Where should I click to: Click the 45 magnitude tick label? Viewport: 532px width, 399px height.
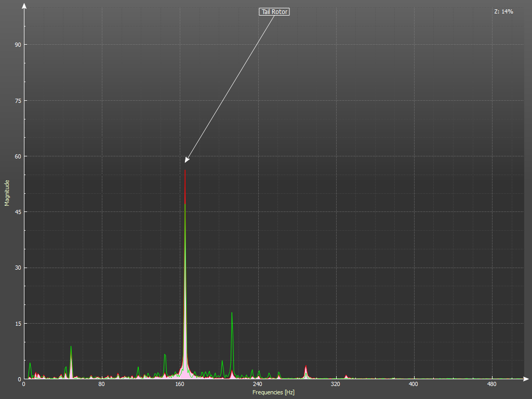click(18, 212)
